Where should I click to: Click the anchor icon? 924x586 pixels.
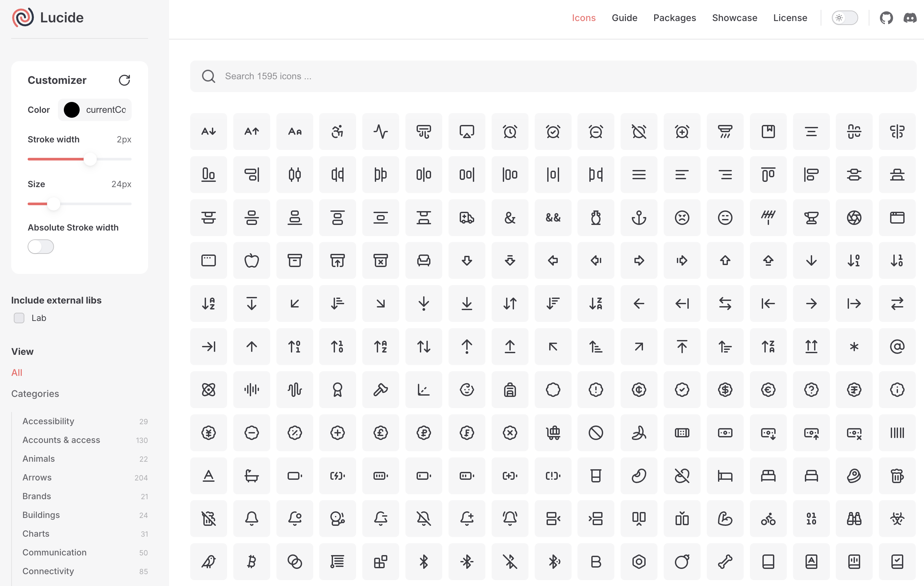click(639, 218)
